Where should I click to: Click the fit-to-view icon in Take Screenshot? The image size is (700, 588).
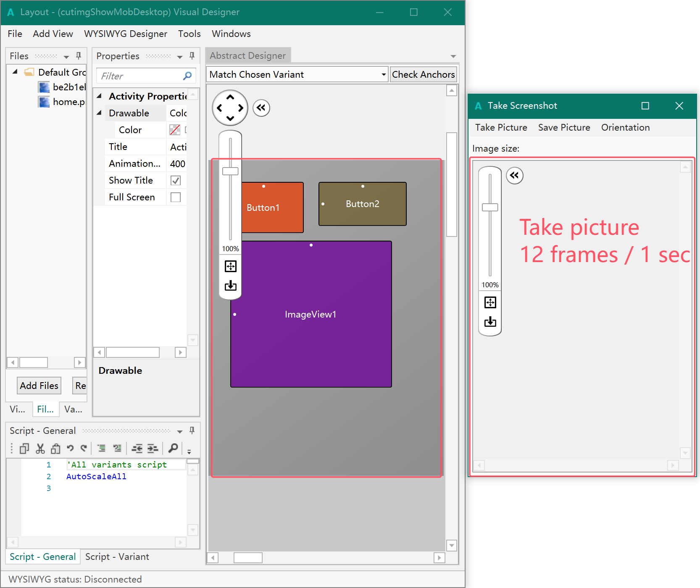(x=490, y=302)
